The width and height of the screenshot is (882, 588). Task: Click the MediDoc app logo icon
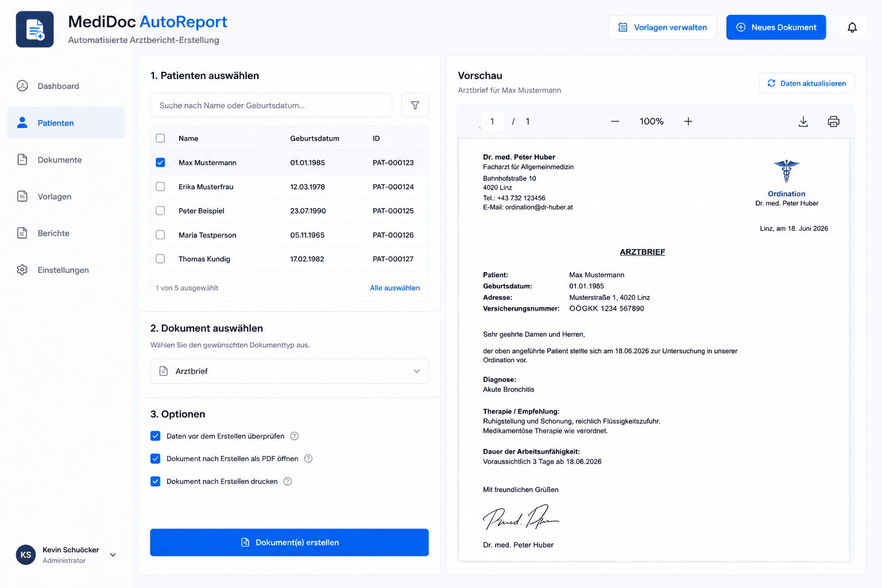click(x=34, y=29)
